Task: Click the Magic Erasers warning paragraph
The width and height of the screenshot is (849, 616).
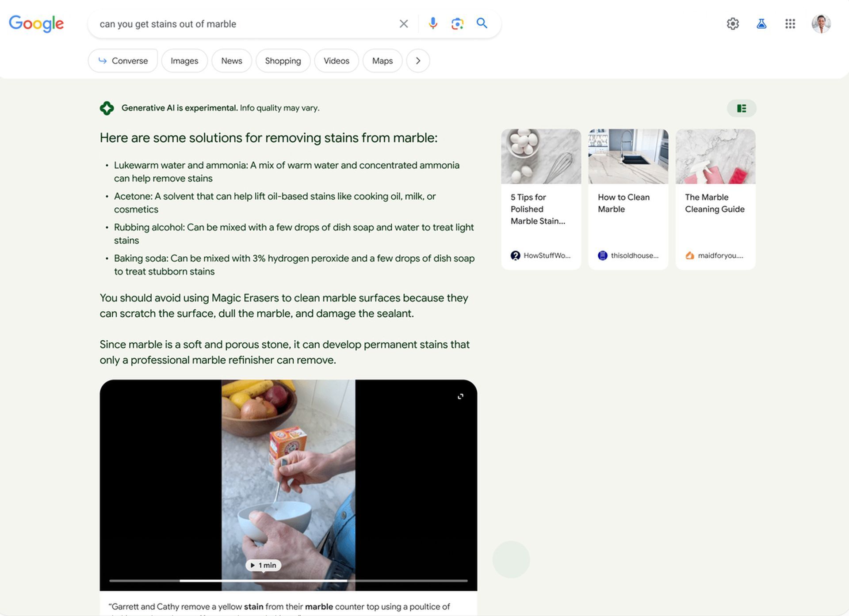Action: [x=284, y=305]
